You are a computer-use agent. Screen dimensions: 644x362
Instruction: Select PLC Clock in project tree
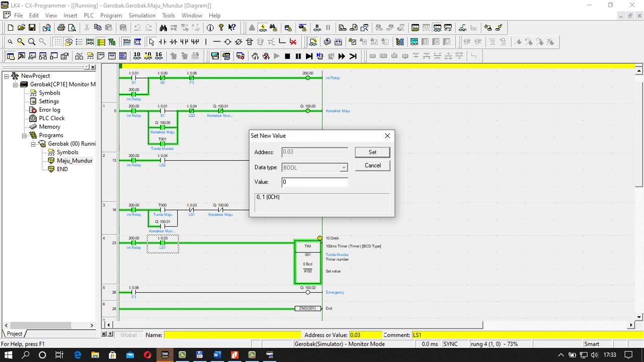coord(52,118)
